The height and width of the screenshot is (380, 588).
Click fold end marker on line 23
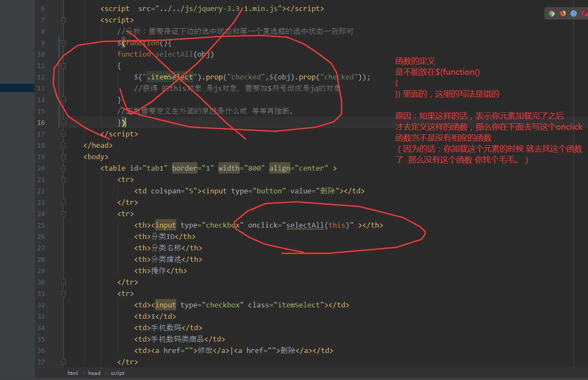63,202
